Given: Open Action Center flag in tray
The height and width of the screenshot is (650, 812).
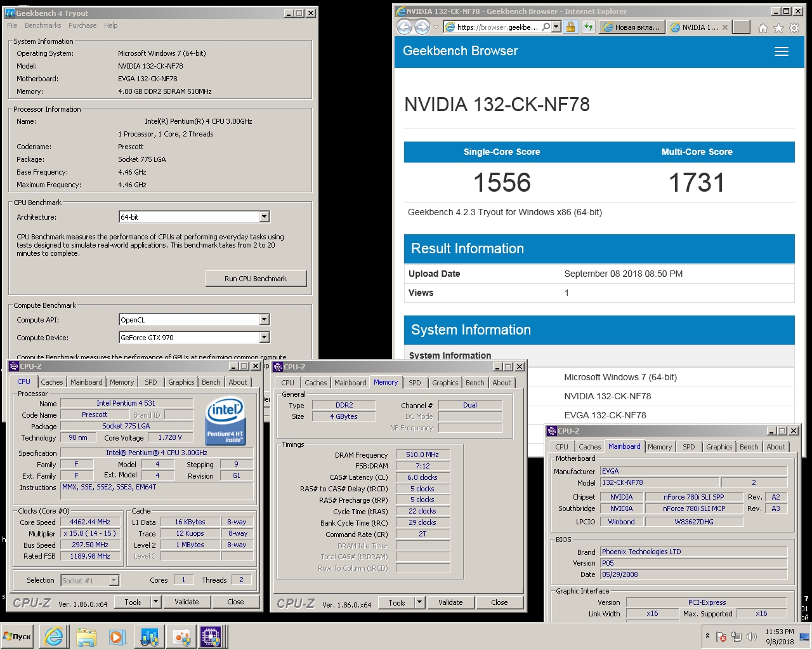Looking at the screenshot, I should (721, 637).
